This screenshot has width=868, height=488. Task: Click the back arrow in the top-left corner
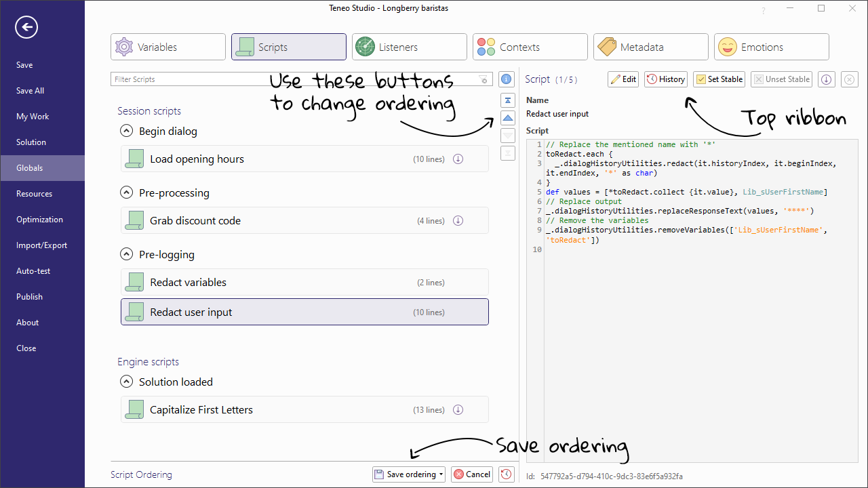pos(26,27)
